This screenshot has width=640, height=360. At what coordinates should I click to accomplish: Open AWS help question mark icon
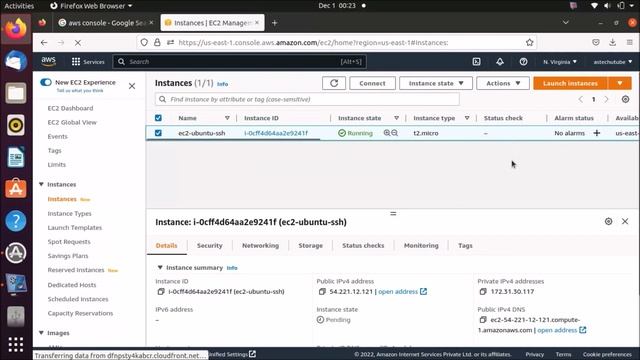[523, 62]
